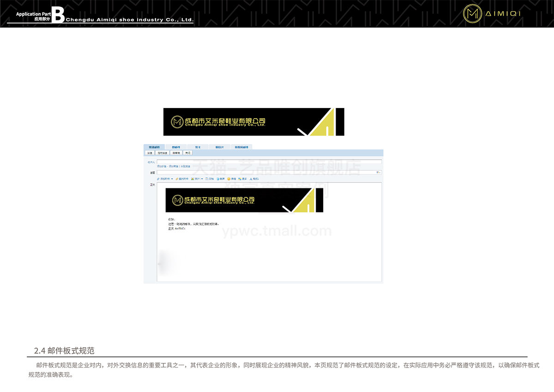Switch to the 群邮件 tab

point(176,147)
